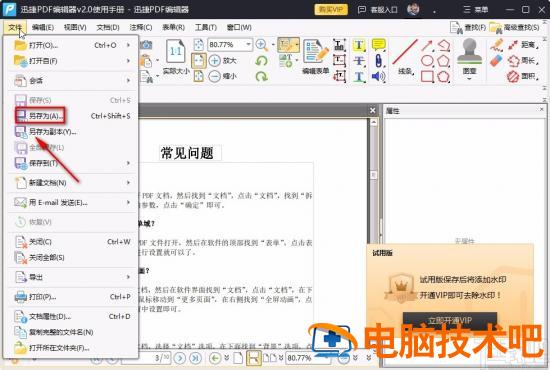Select the arrow drawing tool
This screenshot has width=550, height=370.
click(x=427, y=45)
